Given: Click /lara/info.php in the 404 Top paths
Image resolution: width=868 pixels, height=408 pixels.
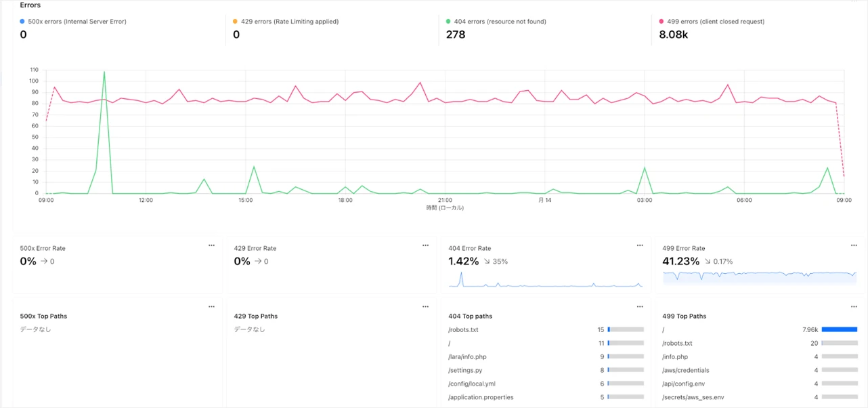Looking at the screenshot, I should pyautogui.click(x=467, y=356).
